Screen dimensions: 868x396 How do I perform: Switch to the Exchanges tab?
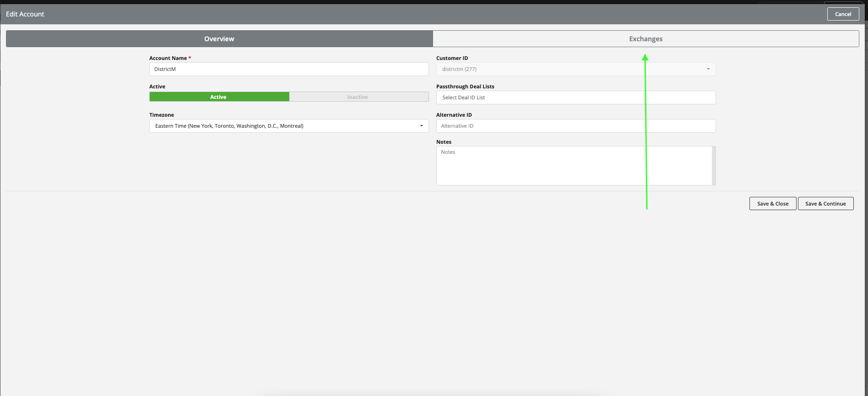pos(646,39)
